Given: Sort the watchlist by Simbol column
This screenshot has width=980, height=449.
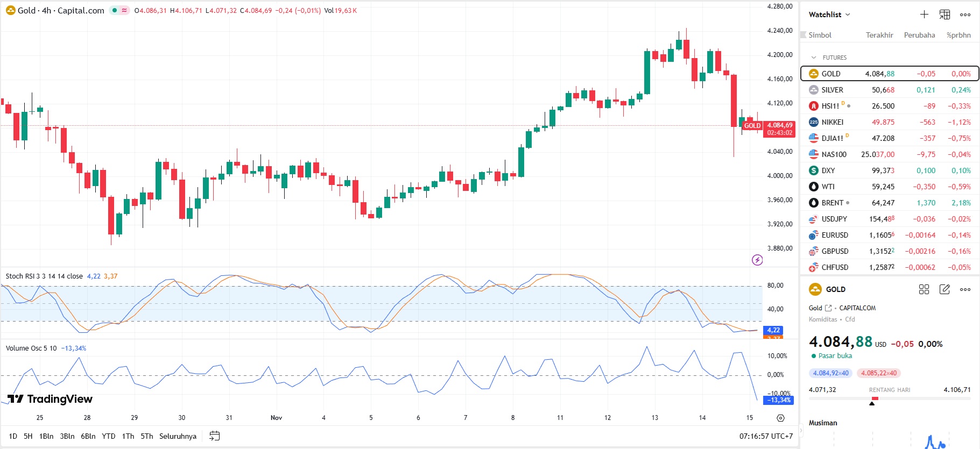Looking at the screenshot, I should tap(820, 35).
